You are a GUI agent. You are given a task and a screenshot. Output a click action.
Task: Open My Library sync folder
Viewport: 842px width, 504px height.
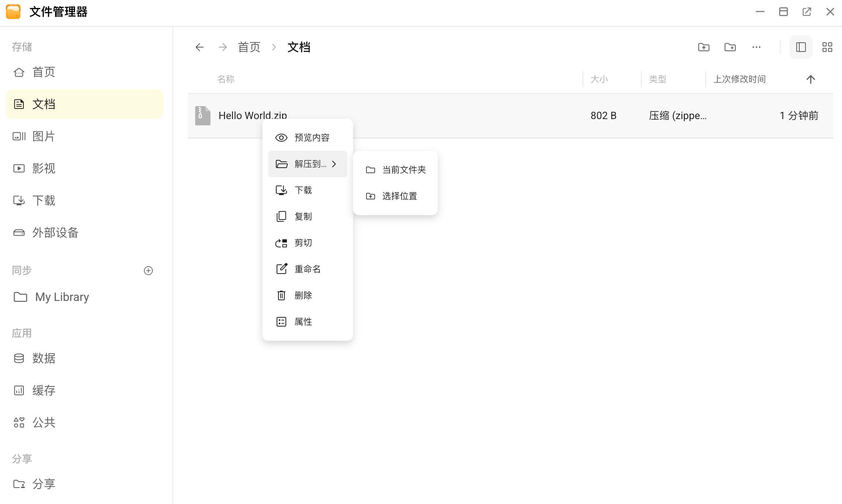pyautogui.click(x=84, y=297)
